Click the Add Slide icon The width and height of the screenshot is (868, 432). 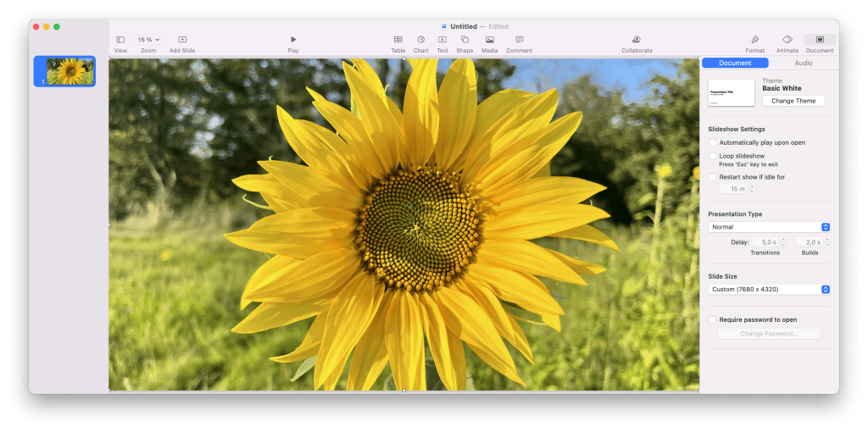182,40
